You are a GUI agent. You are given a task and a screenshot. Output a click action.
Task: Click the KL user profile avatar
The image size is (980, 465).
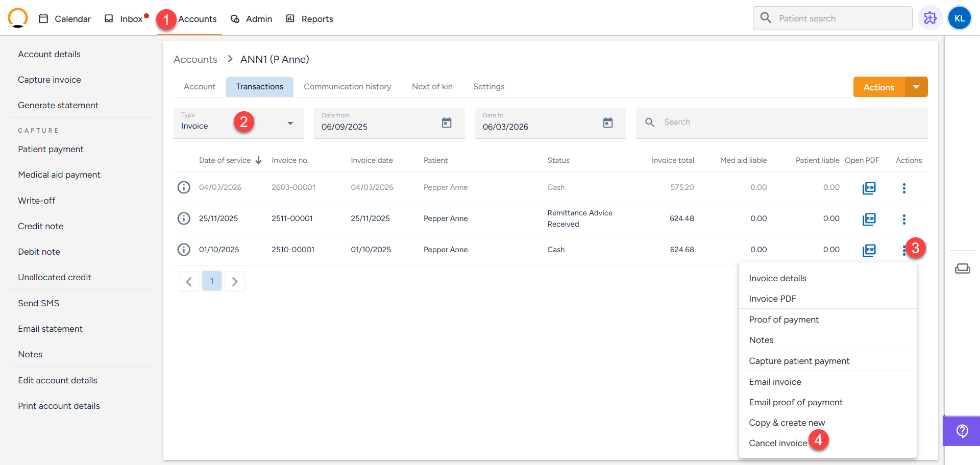[959, 18]
